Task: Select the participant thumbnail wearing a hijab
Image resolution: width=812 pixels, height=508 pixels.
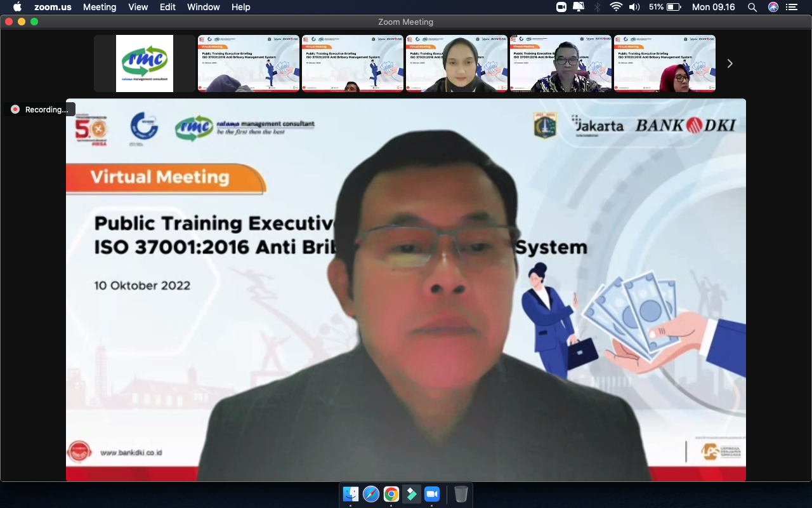Action: pos(457,63)
